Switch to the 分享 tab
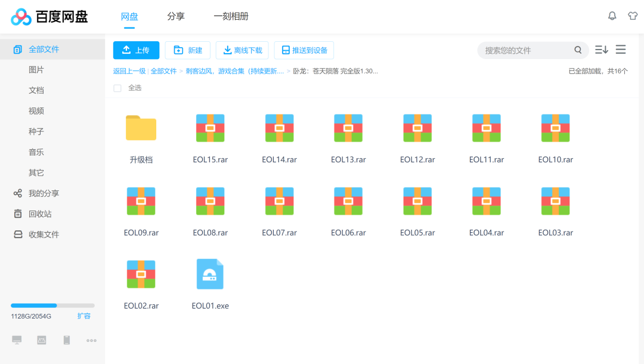 176,17
